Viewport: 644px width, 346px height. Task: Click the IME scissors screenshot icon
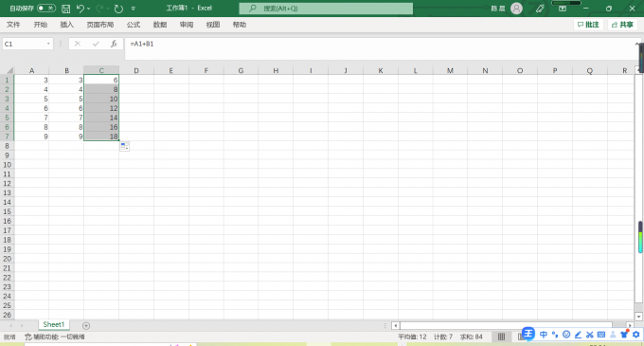590,335
